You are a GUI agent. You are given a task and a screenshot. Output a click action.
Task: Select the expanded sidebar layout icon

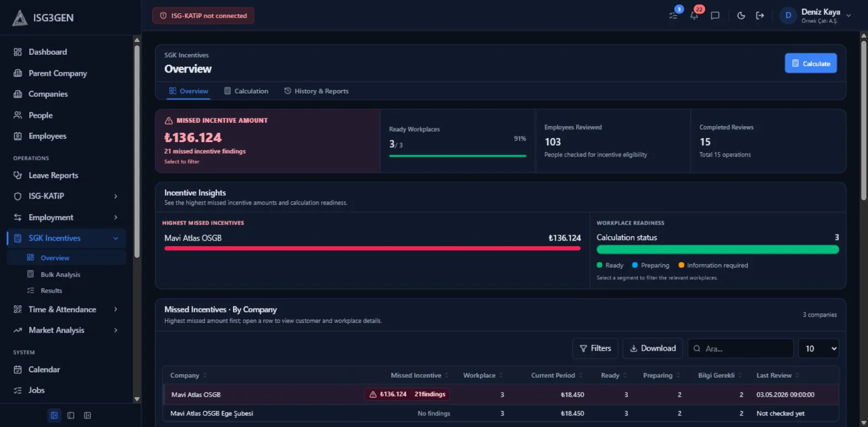pyautogui.click(x=54, y=415)
